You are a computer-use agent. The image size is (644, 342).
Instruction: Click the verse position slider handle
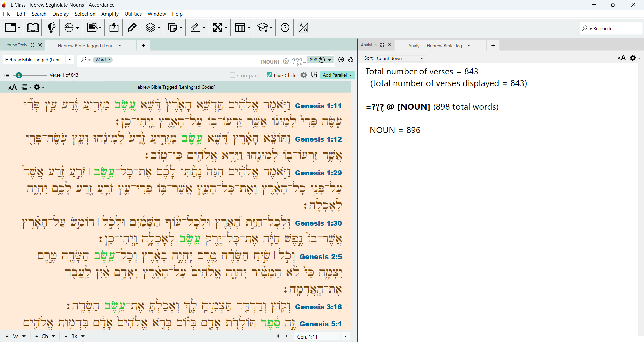pos(19,75)
